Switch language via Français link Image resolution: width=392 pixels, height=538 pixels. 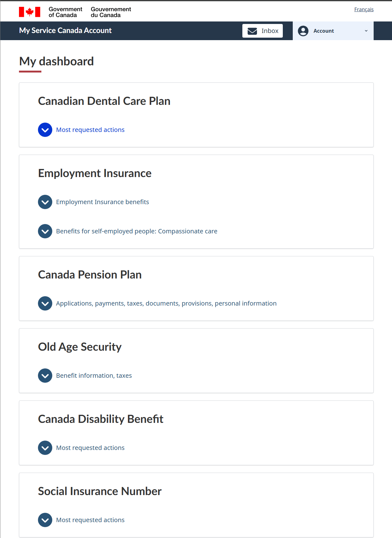click(x=364, y=9)
